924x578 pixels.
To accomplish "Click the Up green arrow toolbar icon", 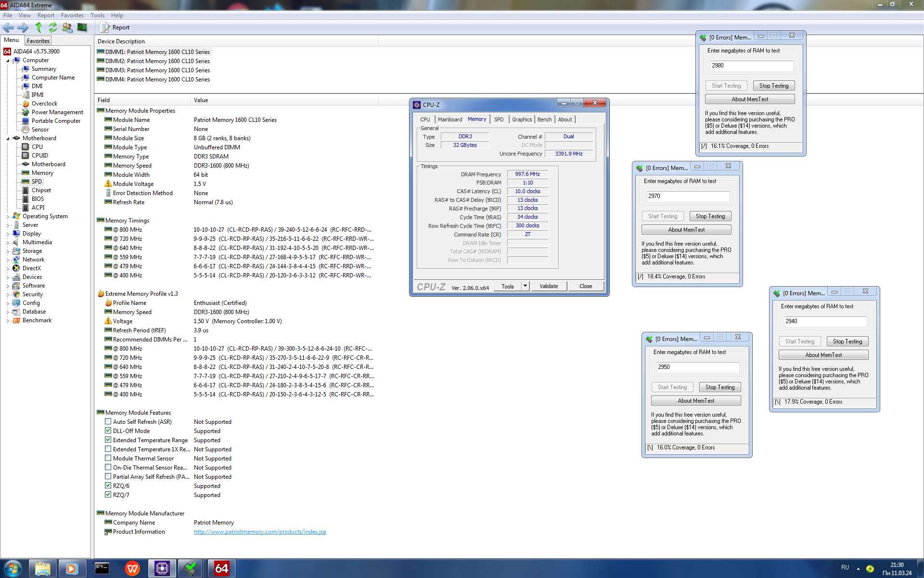I will [38, 27].
